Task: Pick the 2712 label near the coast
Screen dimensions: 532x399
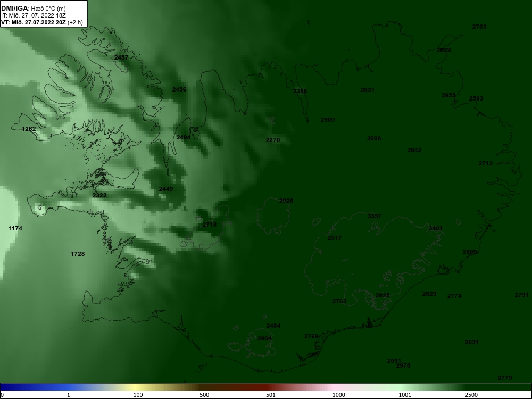Action: pyautogui.click(x=486, y=163)
